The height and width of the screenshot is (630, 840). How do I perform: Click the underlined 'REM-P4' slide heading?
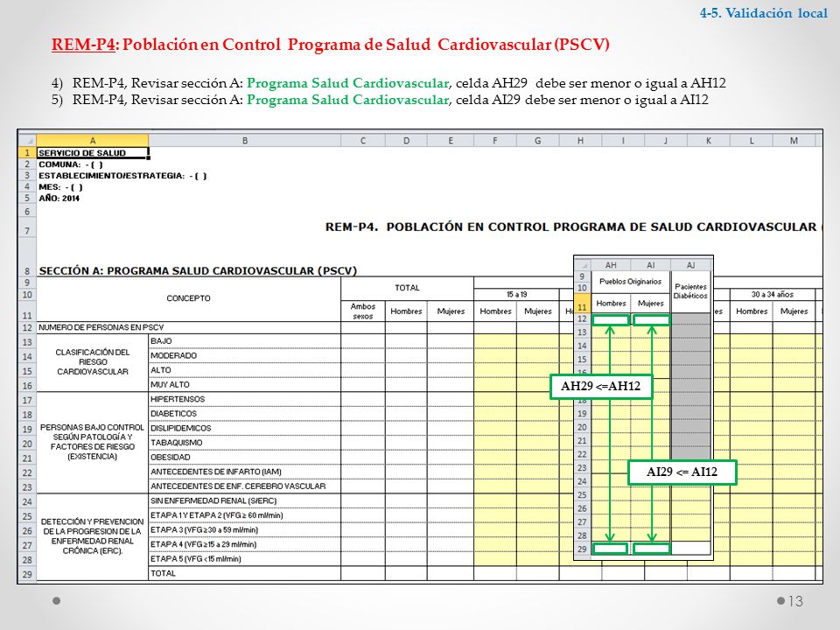click(83, 44)
